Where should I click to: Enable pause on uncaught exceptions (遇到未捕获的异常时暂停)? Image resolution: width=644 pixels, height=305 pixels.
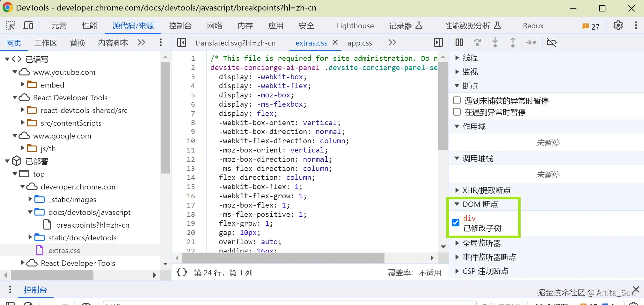click(457, 101)
